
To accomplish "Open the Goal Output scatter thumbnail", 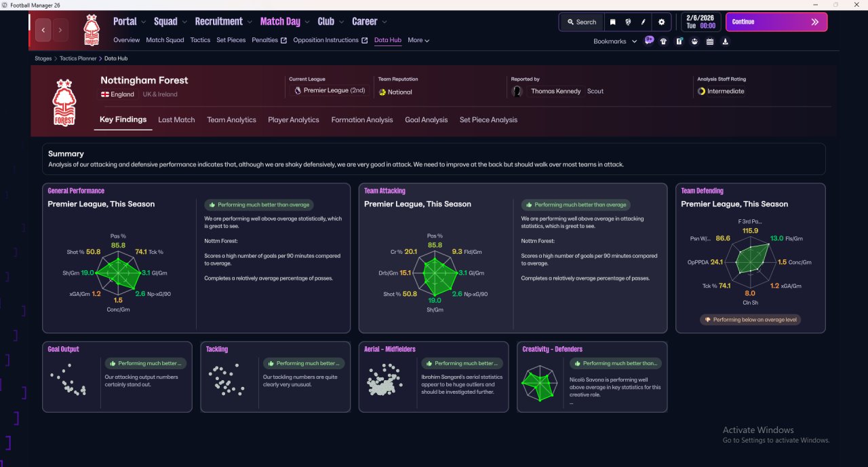I will 68,380.
